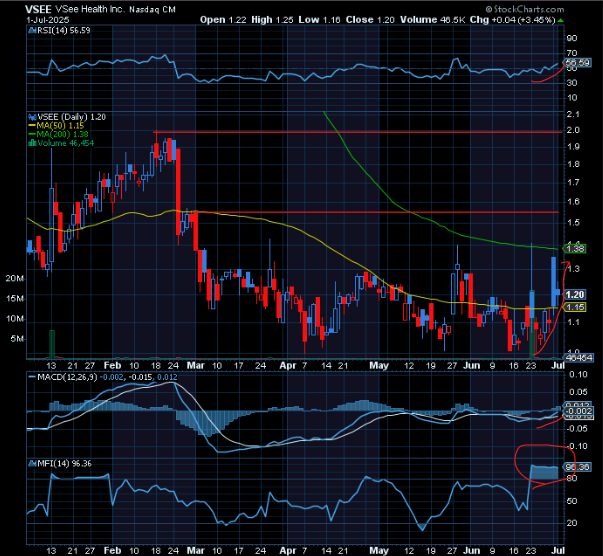Click the 0.05 level on the MACD axis
The width and height of the screenshot is (603, 556).
(x=578, y=392)
